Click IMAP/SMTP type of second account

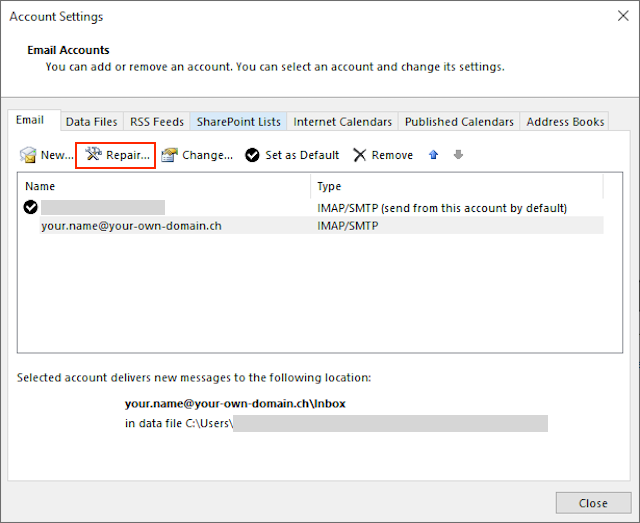click(x=348, y=226)
